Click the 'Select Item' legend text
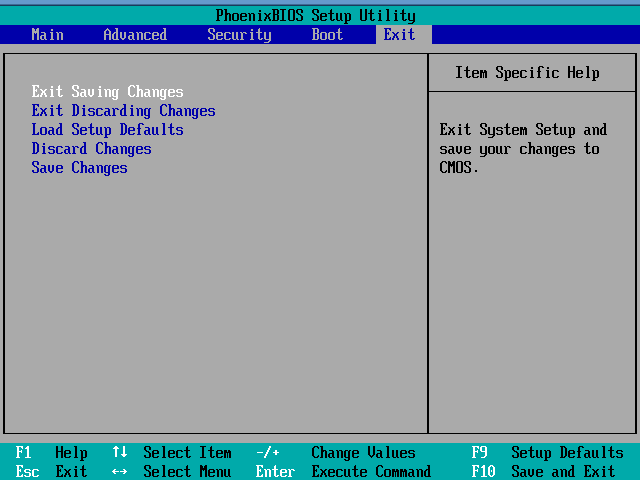This screenshot has height=480, width=640. click(x=187, y=453)
